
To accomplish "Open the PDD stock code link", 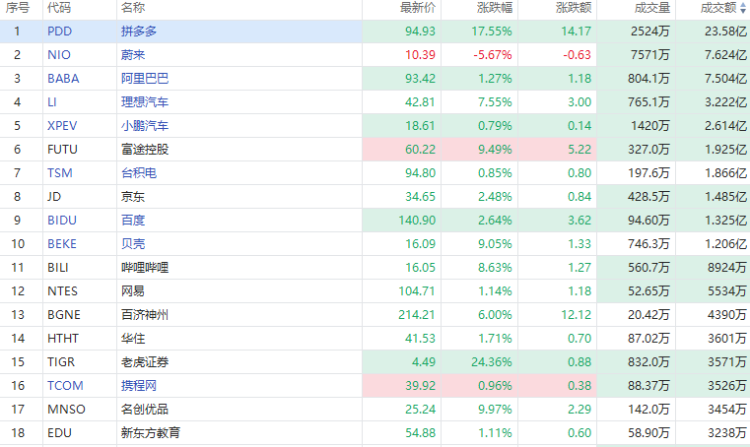I will click(x=59, y=31).
